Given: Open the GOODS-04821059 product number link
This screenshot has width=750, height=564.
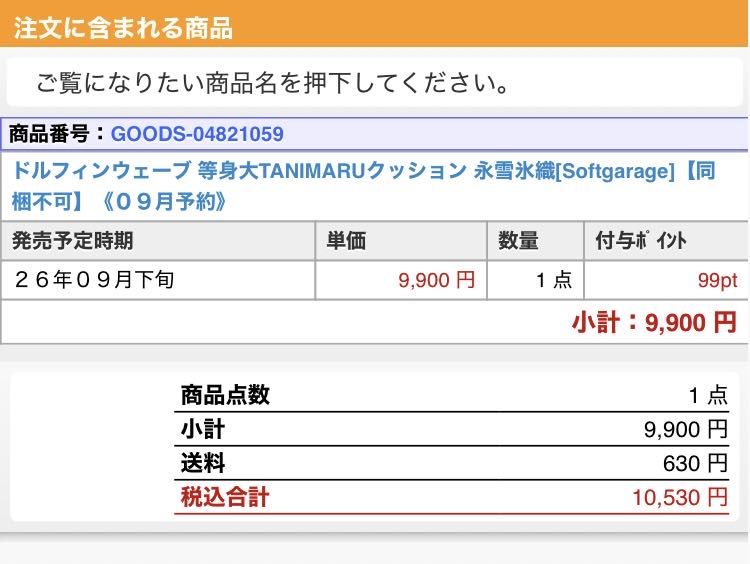Looking at the screenshot, I should pyautogui.click(x=197, y=134).
